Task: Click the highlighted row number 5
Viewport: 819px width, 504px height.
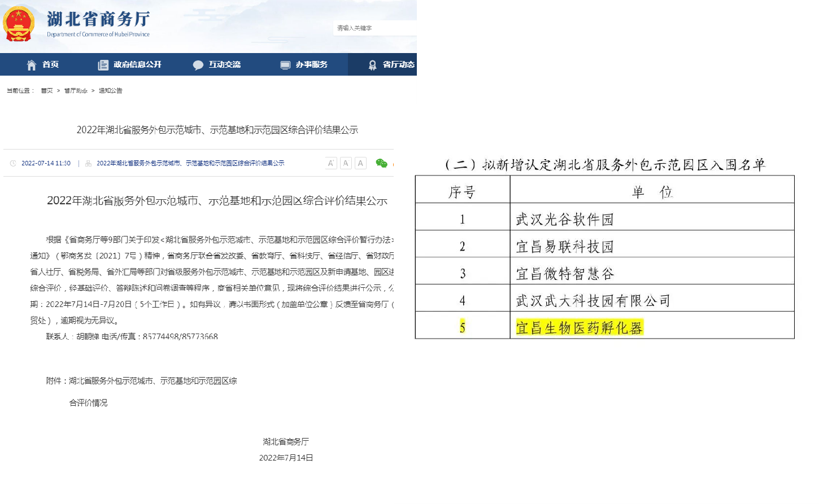Action: 463,327
